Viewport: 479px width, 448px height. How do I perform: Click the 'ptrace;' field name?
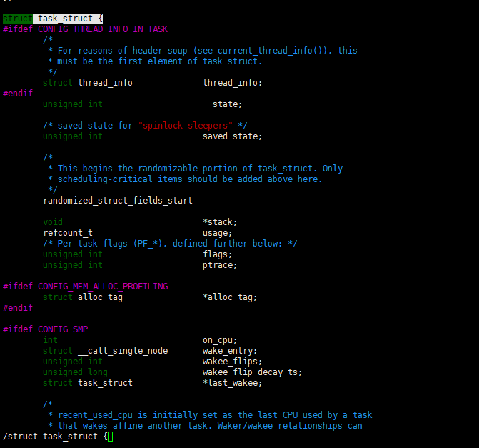[x=220, y=265]
